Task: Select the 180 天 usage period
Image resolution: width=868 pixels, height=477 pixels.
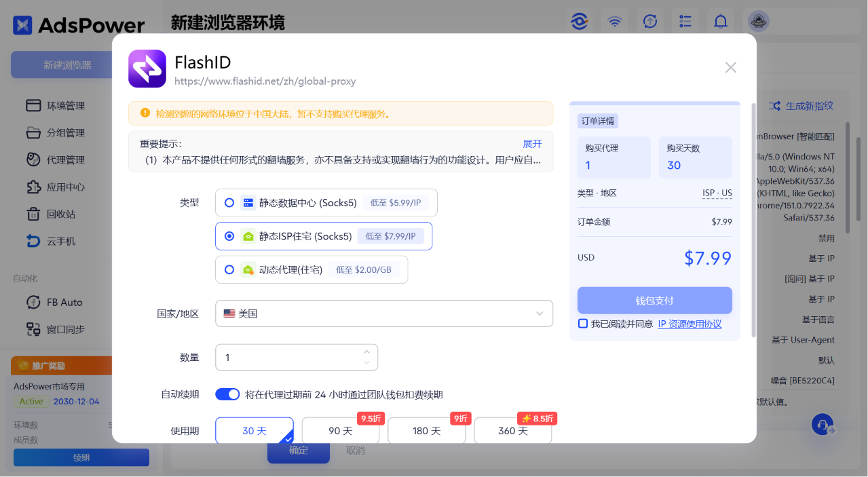Action: coord(427,431)
